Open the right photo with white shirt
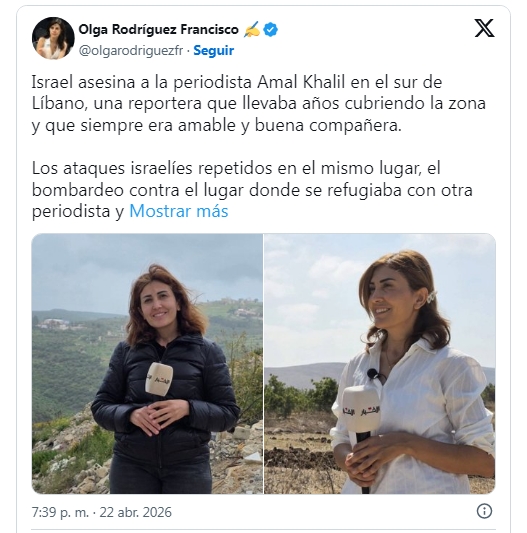527x533 pixels. point(380,364)
